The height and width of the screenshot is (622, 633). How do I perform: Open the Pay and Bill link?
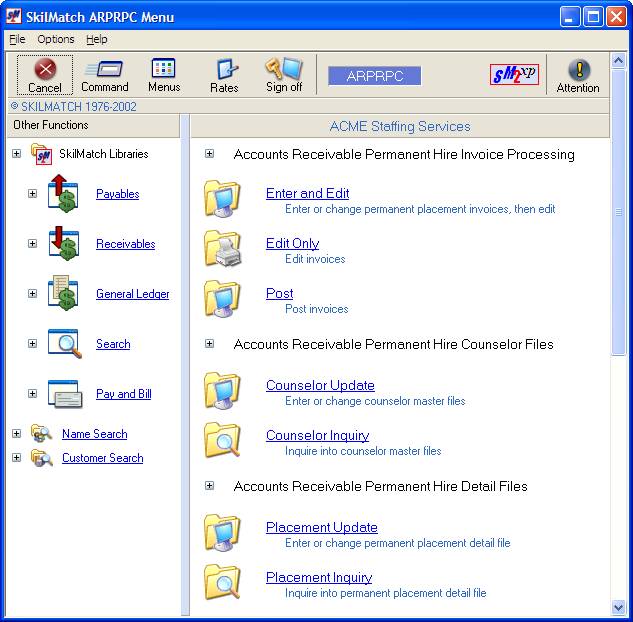(x=124, y=394)
